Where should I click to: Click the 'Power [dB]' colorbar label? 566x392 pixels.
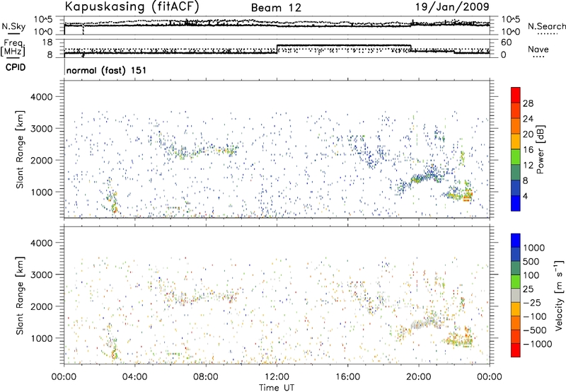[541, 149]
